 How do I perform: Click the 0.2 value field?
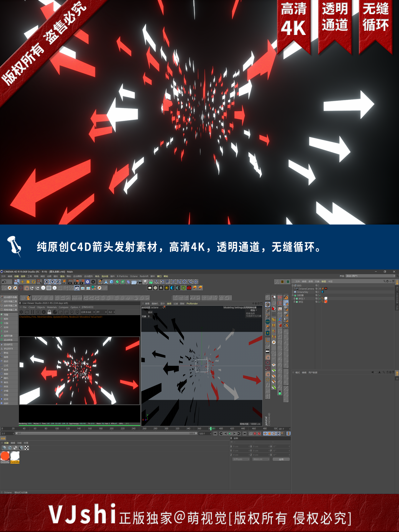pos(111,312)
